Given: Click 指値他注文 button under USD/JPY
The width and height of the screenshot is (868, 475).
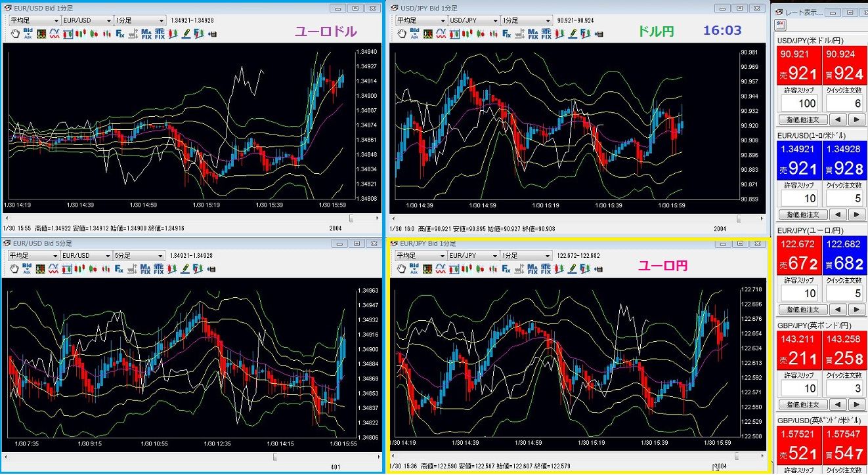Looking at the screenshot, I should point(803,120).
